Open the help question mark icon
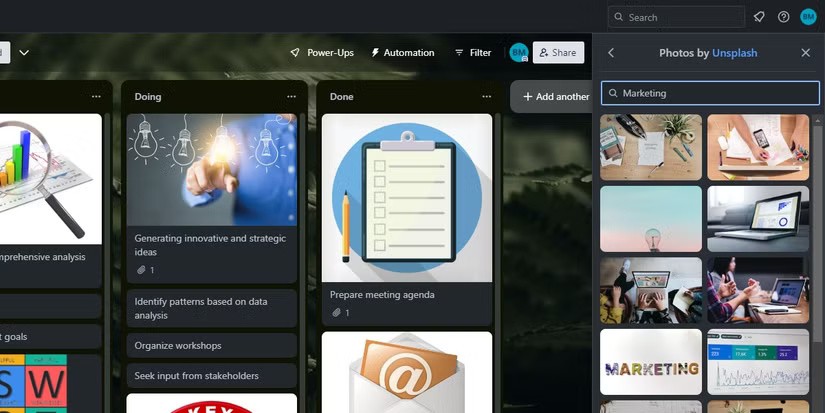Viewport: 825px width, 413px height. click(x=783, y=17)
